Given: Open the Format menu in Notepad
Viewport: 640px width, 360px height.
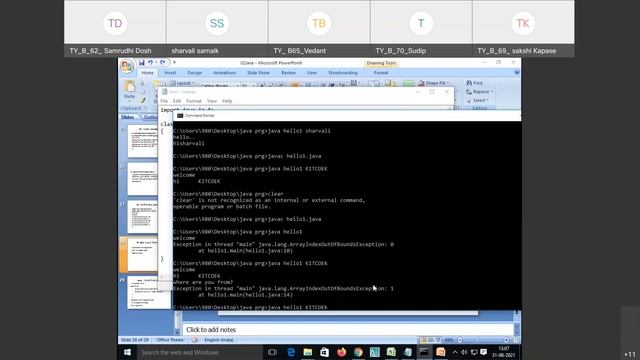Looking at the screenshot, I should pos(194,101).
